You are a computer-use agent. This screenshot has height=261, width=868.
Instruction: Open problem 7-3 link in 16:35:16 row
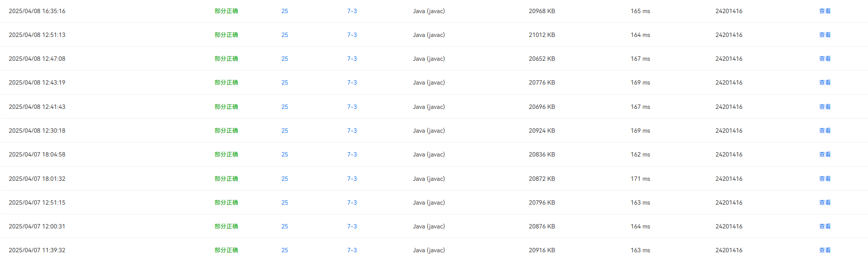352,11
